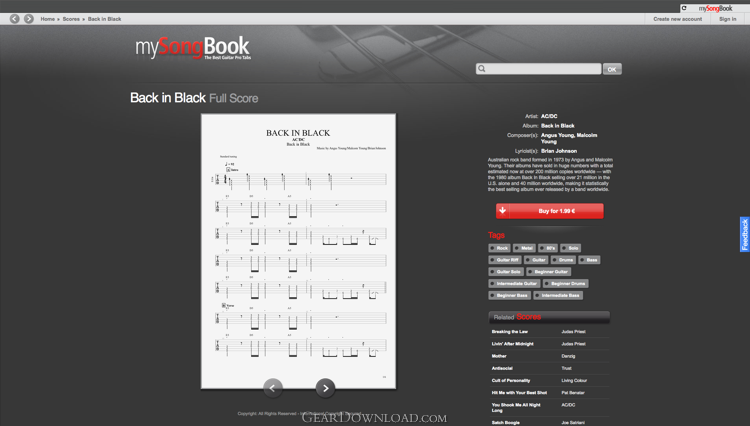This screenshot has width=750, height=426.
Task: Select the Rock tag
Action: point(499,248)
